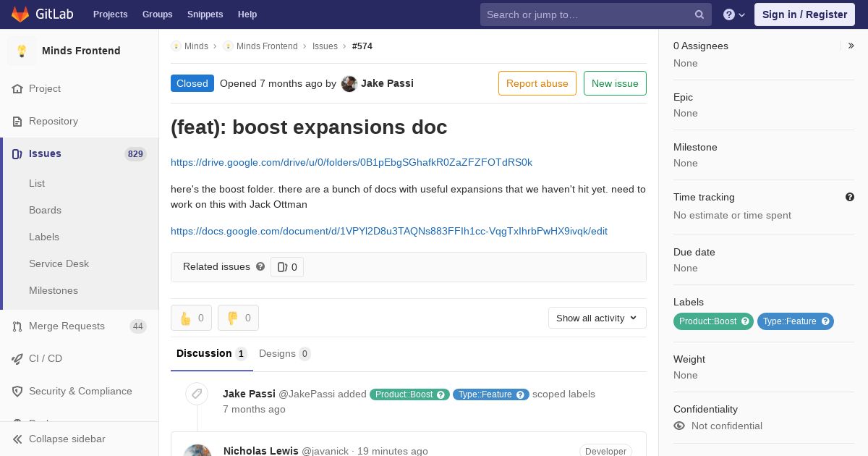This screenshot has width=868, height=456.
Task: Click the CI / CD rocket icon
Action: pyautogui.click(x=17, y=358)
